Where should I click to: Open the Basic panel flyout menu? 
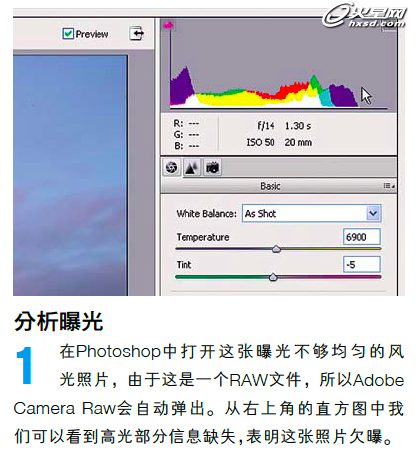(x=389, y=186)
